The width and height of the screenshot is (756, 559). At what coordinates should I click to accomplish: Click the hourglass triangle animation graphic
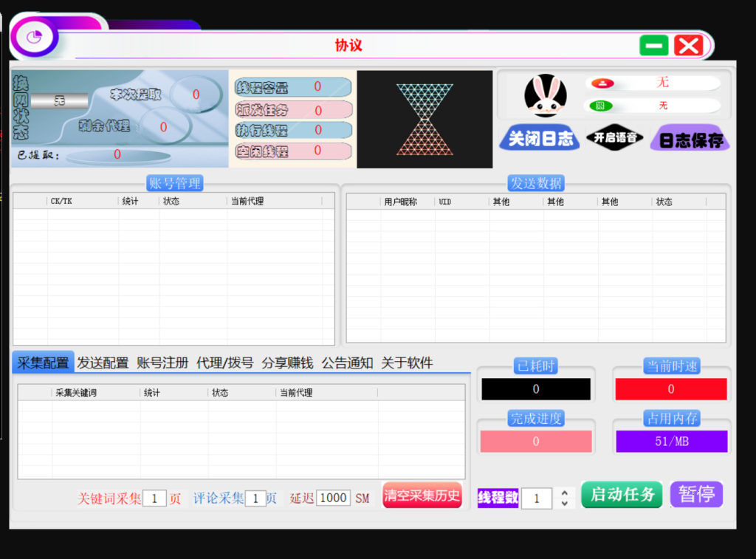pos(424,119)
